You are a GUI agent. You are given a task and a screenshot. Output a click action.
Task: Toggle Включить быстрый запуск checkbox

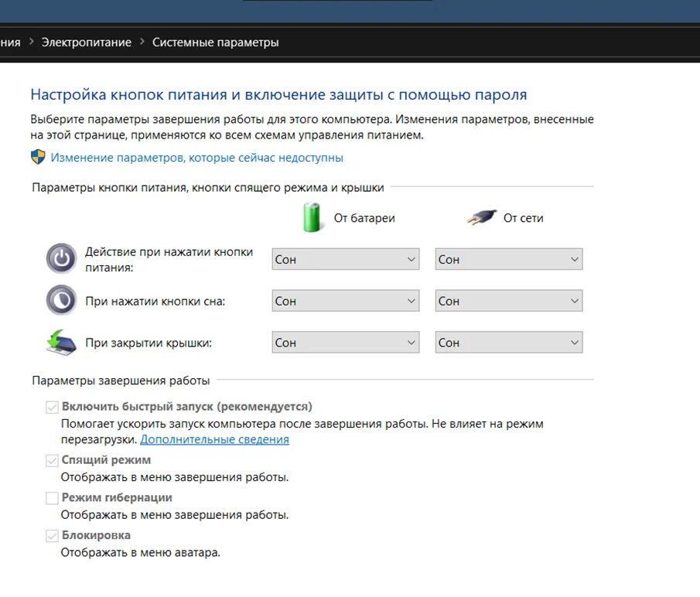[52, 407]
